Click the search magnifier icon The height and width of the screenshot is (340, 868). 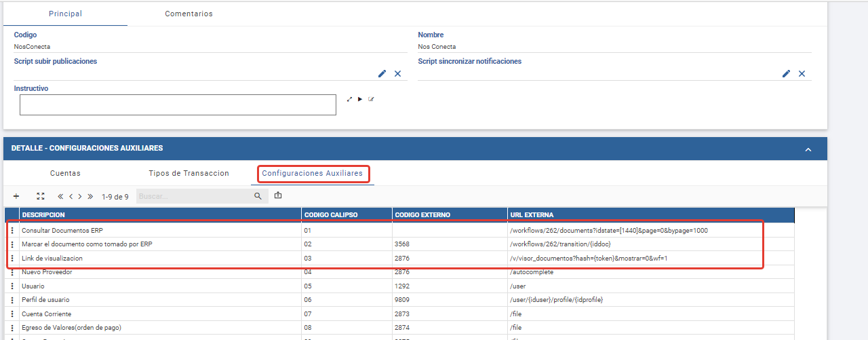pos(258,196)
